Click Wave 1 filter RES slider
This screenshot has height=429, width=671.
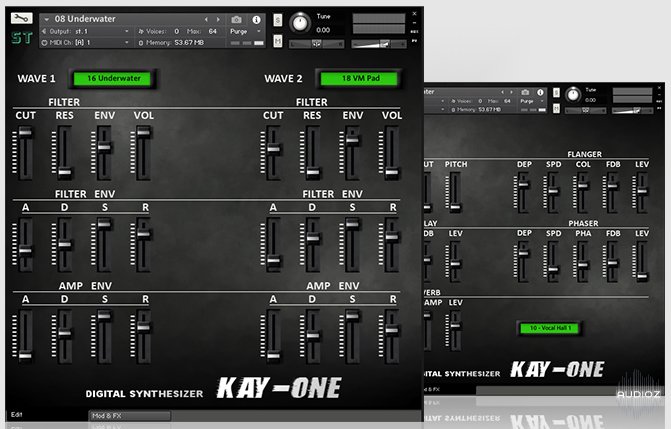(65, 152)
